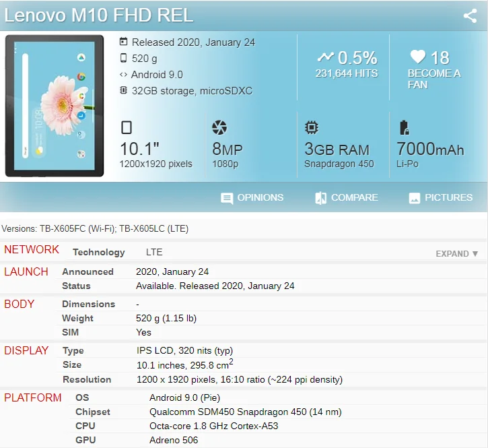This screenshot has width=488, height=448.
Task: Click the camera aperture icon above 8MP
Action: coord(219,127)
